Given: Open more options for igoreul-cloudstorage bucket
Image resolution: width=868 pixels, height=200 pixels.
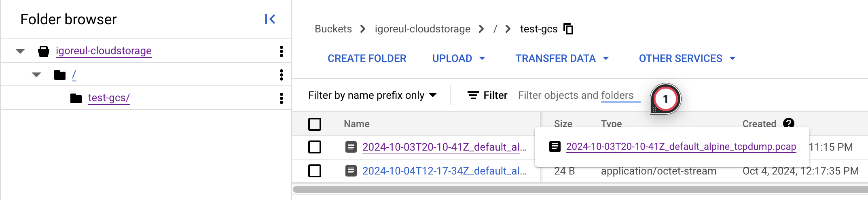Looking at the screenshot, I should coord(281,51).
